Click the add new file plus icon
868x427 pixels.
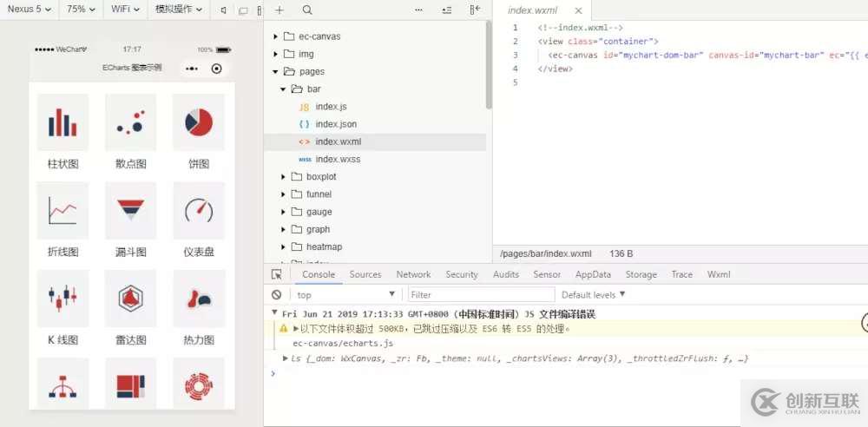[x=279, y=10]
